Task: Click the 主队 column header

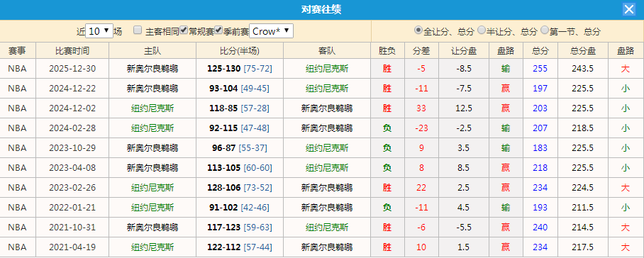Action: point(152,51)
